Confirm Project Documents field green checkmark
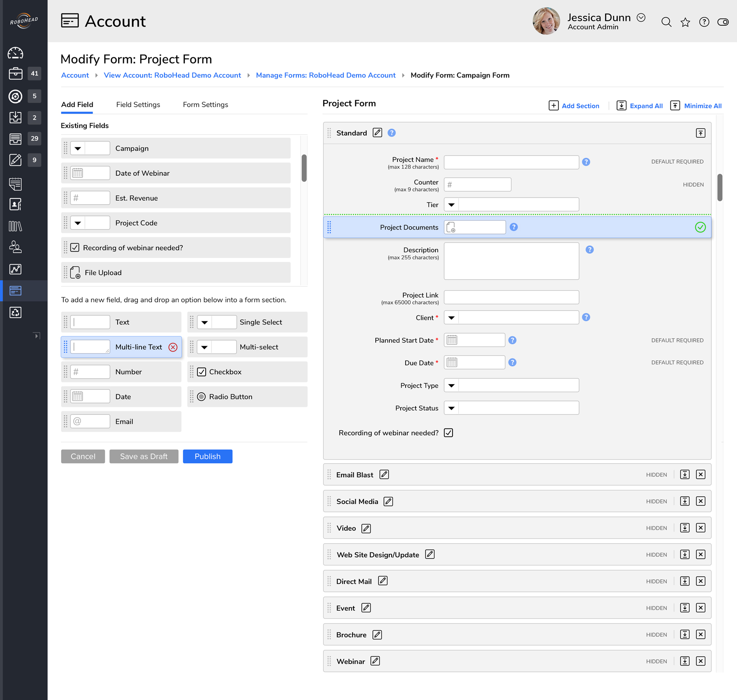 (700, 227)
